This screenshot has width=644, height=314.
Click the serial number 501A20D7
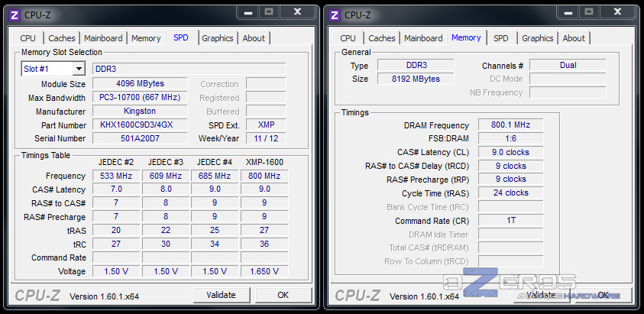[x=140, y=138]
